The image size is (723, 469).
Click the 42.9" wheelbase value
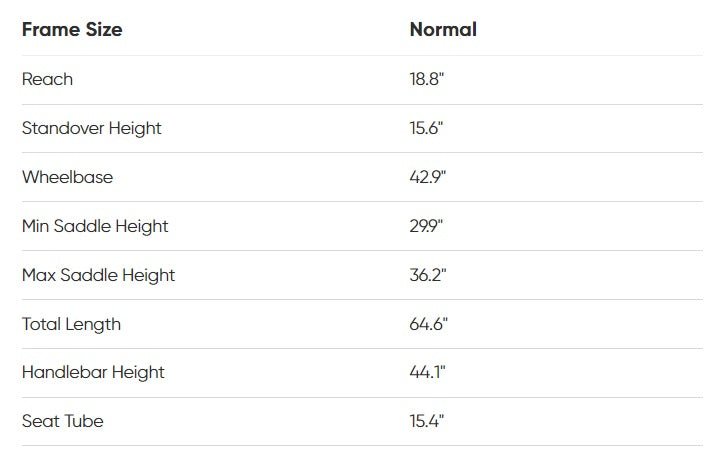click(x=428, y=177)
